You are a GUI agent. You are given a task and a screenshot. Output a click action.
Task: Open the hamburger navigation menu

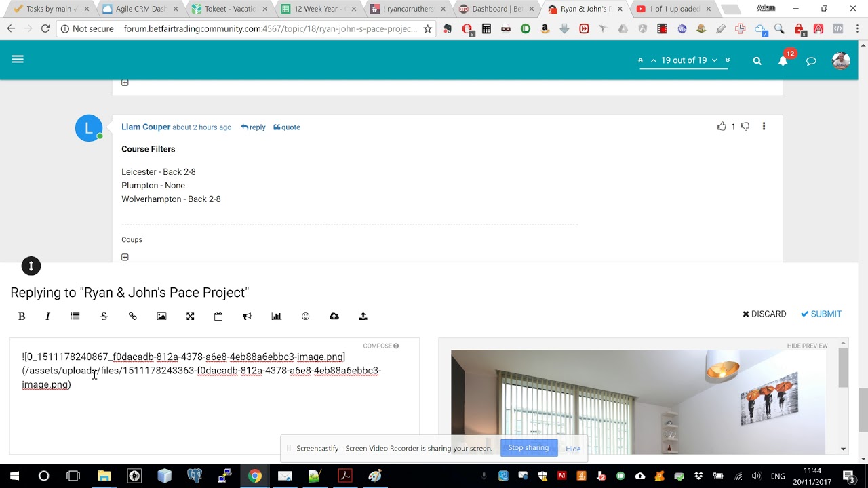[18, 59]
